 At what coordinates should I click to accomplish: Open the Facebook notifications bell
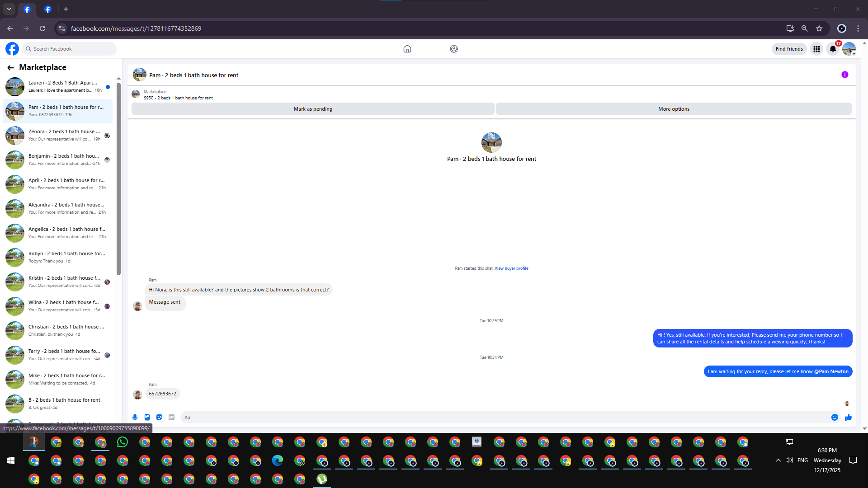[833, 49]
